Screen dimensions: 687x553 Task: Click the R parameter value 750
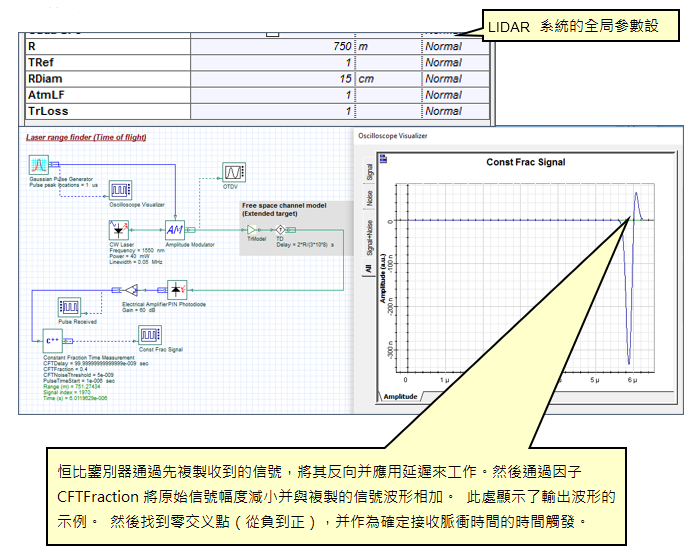(x=272, y=46)
